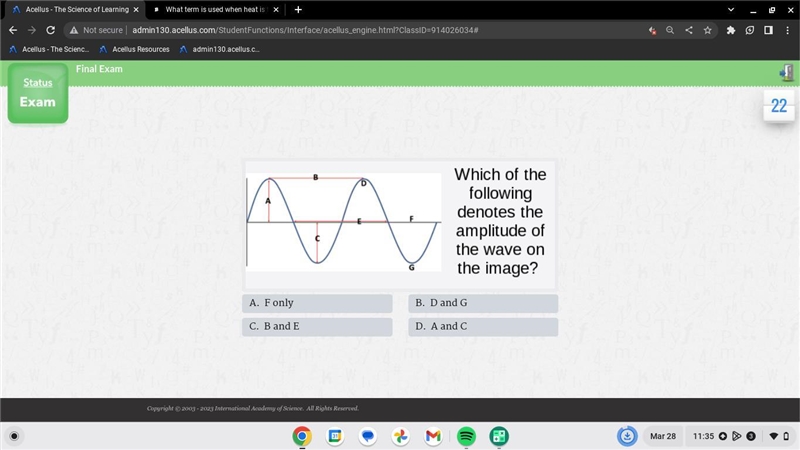Click the Final Exam heading
This screenshot has height=450, width=800.
point(99,69)
